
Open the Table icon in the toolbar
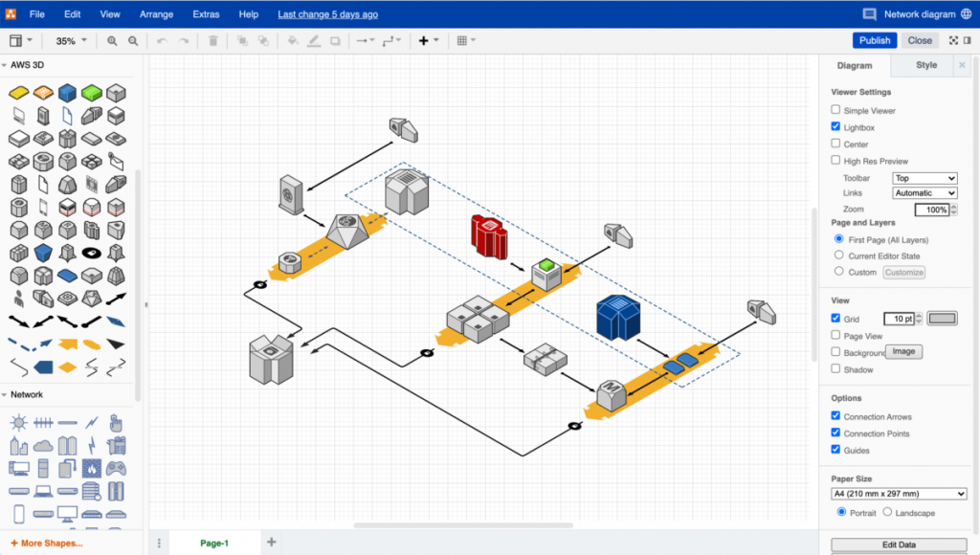tap(464, 40)
